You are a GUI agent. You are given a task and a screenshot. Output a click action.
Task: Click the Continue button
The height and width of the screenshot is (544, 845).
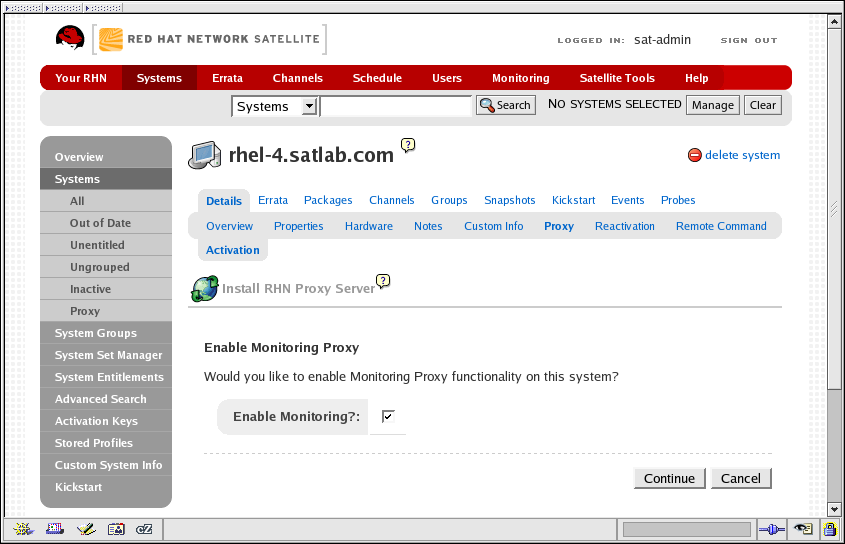tap(669, 478)
